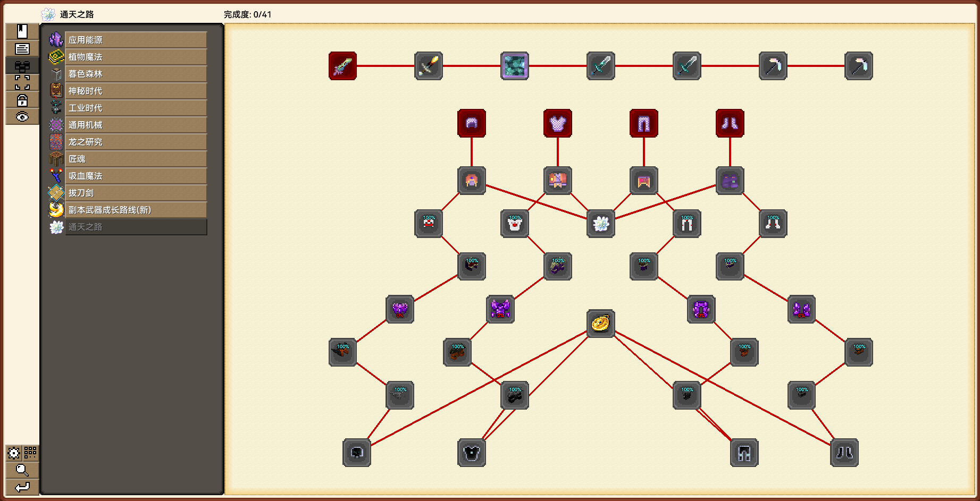Select the 拔刀剑 chapter button
The width and height of the screenshot is (980, 501).
tap(136, 193)
